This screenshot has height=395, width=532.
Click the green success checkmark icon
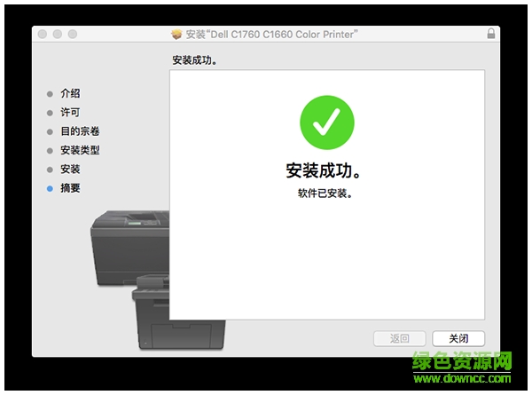pos(327,122)
